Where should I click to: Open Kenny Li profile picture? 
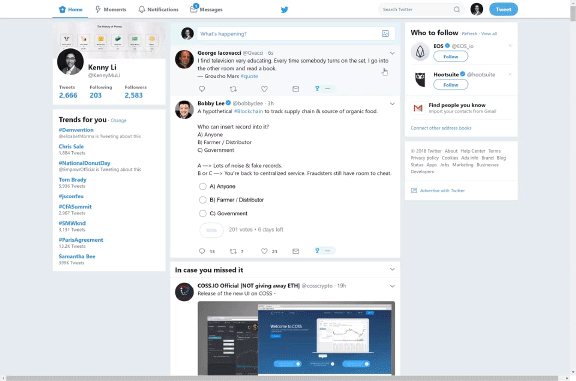70,61
